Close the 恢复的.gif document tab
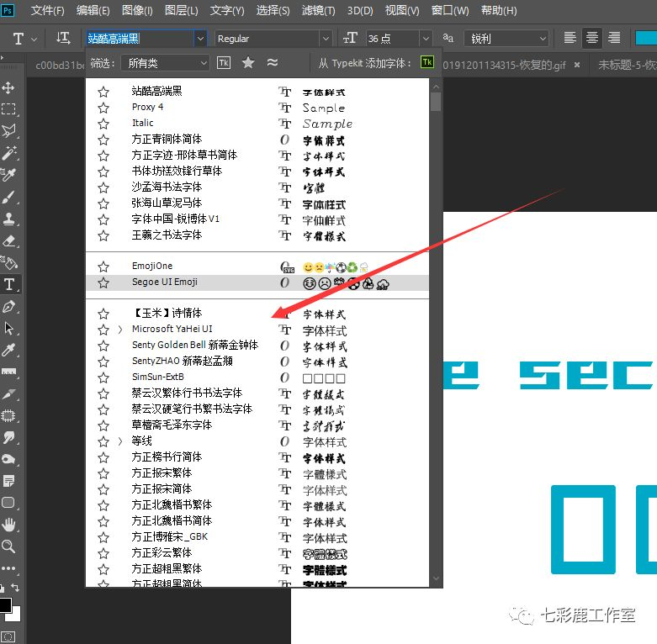 (577, 65)
